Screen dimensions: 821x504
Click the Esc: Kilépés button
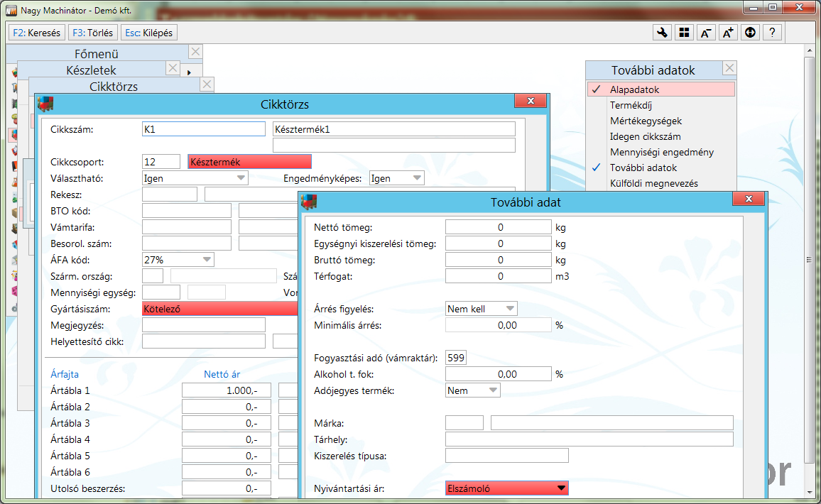[148, 33]
